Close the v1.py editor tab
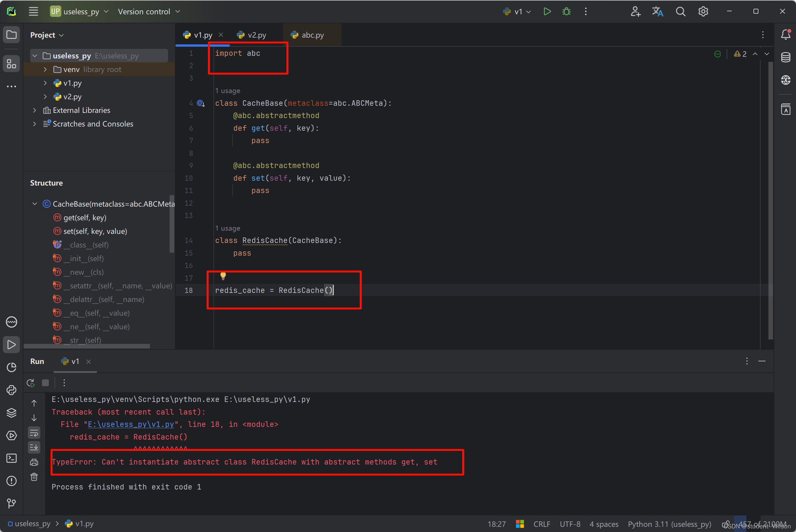This screenshot has width=796, height=532. click(x=221, y=35)
